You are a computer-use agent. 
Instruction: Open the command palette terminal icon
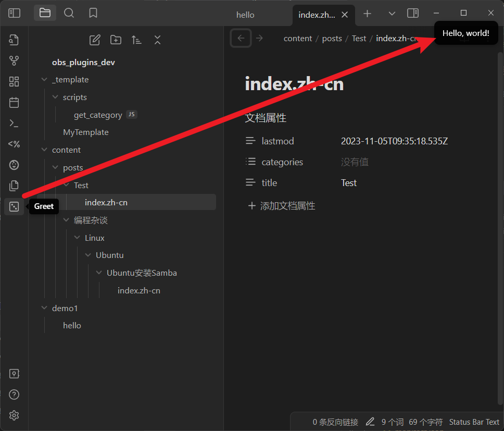14,124
